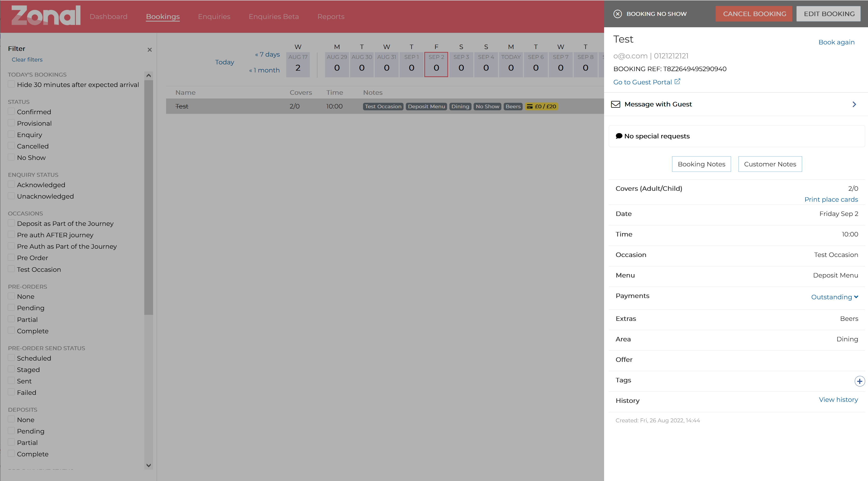
Task: Select the SEP 8 date cell
Action: [585, 65]
